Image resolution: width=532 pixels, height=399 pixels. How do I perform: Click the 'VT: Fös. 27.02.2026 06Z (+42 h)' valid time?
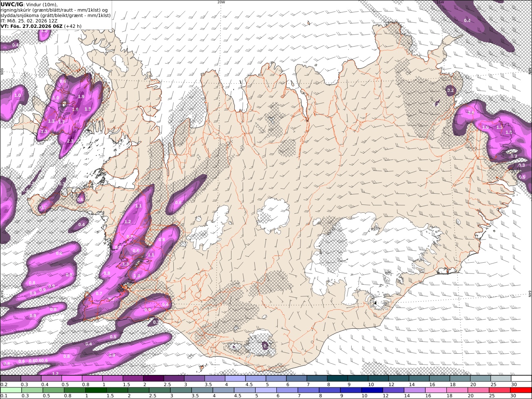tap(41, 26)
